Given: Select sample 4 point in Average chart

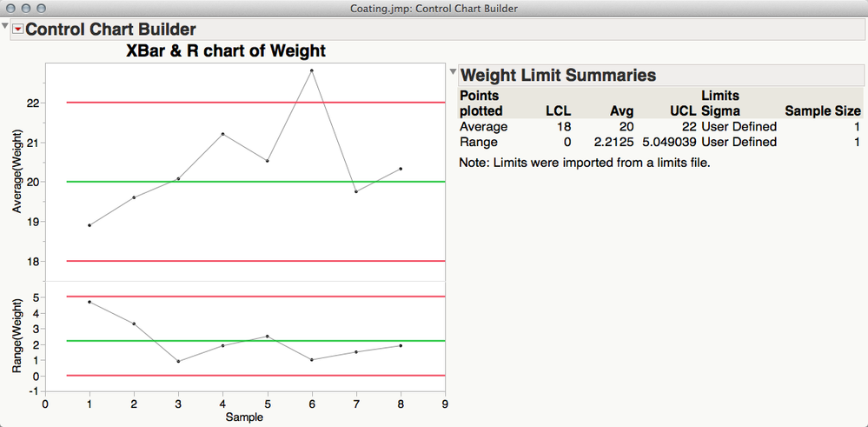Looking at the screenshot, I should (222, 134).
